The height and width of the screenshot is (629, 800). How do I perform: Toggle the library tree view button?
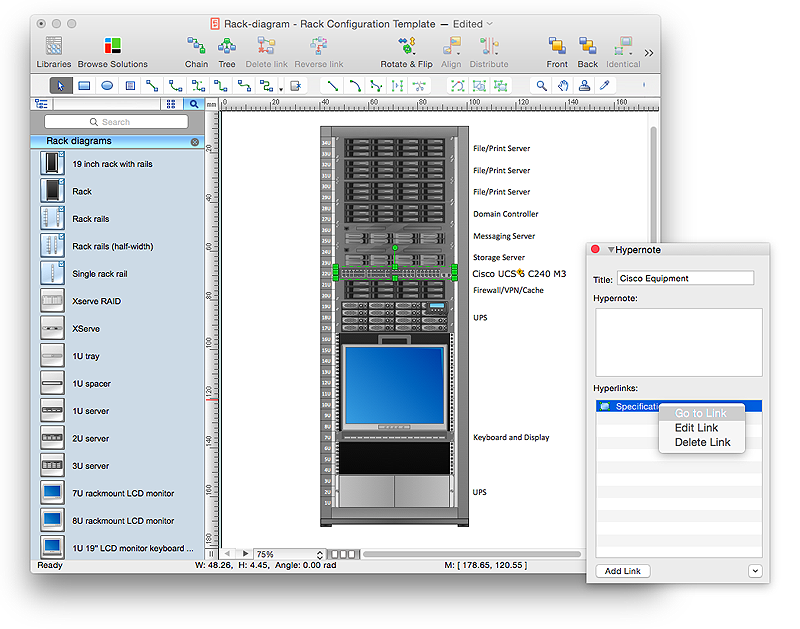(42, 104)
